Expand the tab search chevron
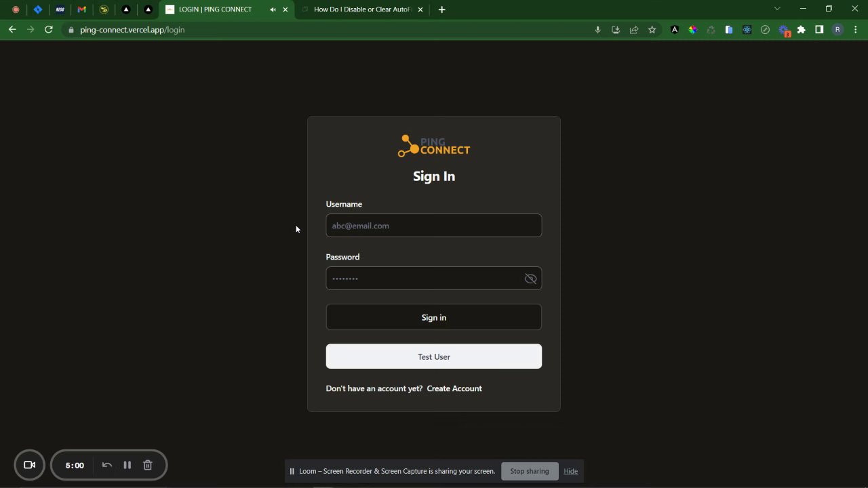Screen dimensions: 868x488 (x=777, y=9)
